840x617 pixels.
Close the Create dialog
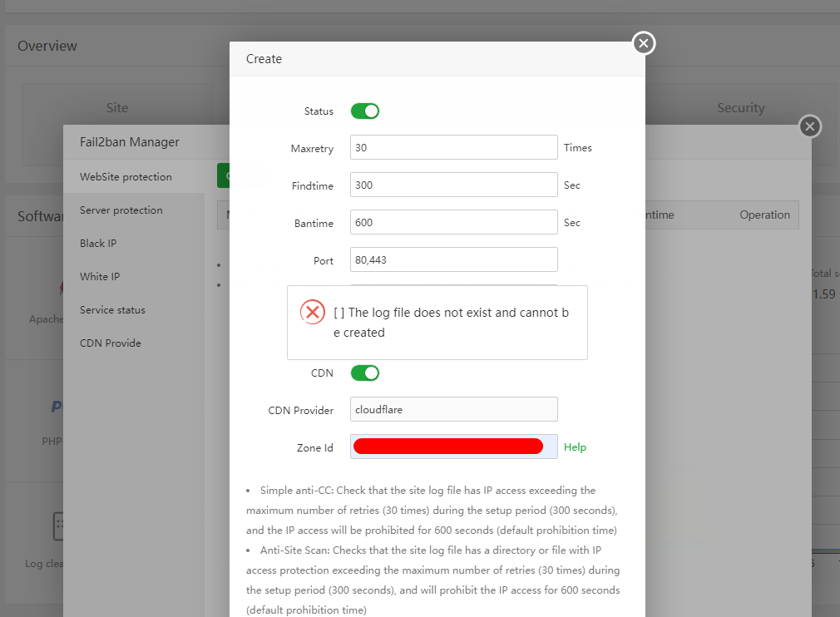tap(644, 43)
